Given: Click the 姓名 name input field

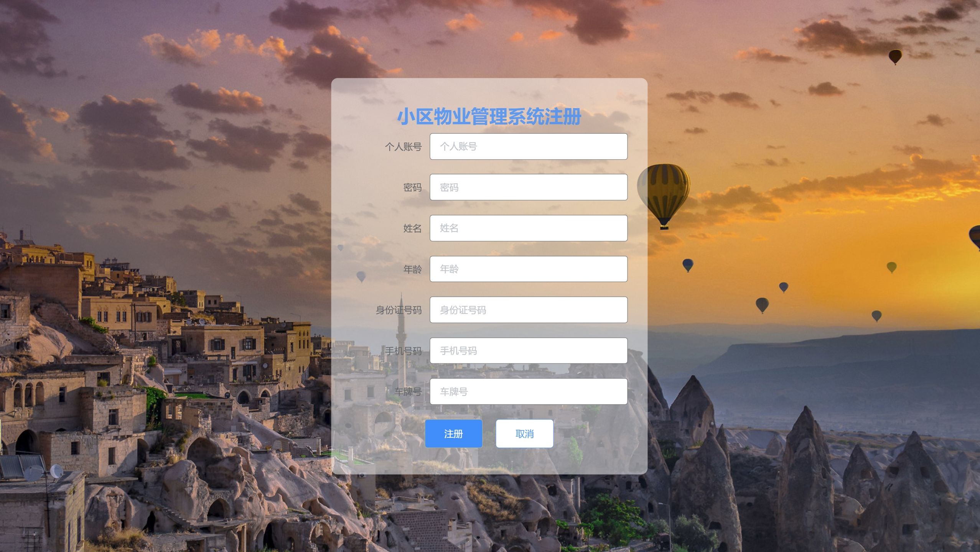Looking at the screenshot, I should (529, 228).
